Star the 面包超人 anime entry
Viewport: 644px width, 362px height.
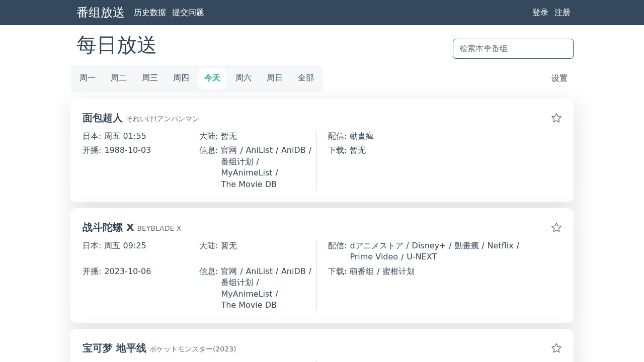556,118
